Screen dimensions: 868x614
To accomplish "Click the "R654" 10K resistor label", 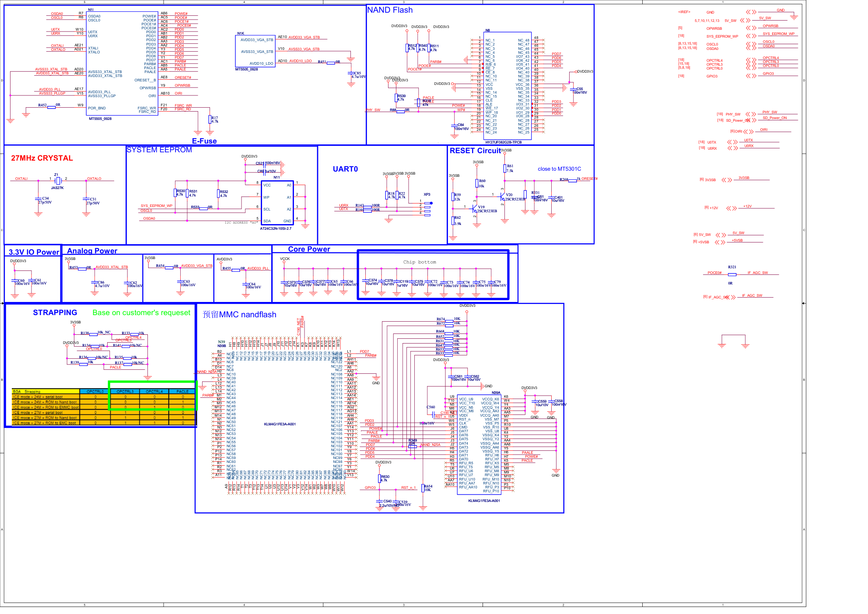I will point(428,486).
